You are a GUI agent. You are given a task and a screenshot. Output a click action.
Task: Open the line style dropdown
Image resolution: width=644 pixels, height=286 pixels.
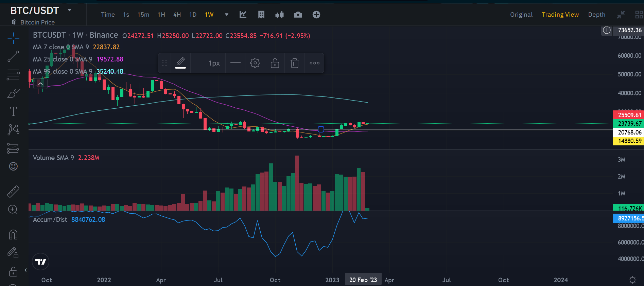[235, 63]
